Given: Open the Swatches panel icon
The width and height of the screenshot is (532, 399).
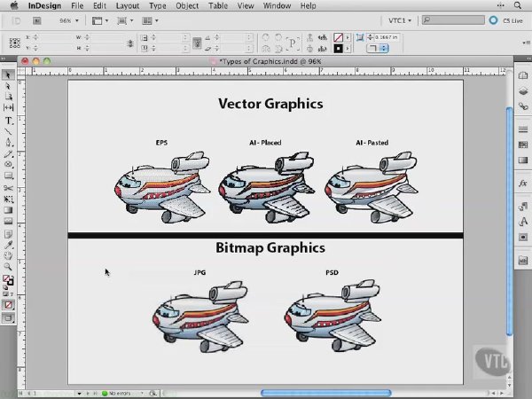Looking at the screenshot, I should tap(523, 145).
